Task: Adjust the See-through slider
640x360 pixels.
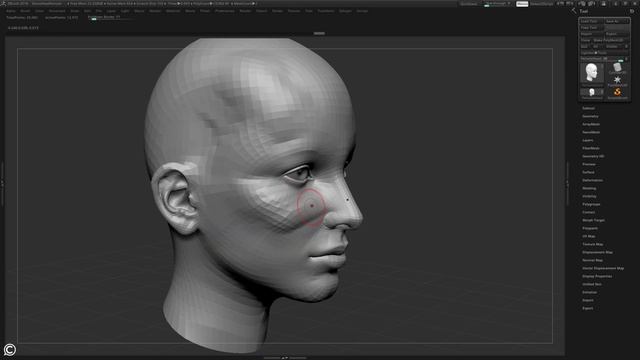Action: 497,4
